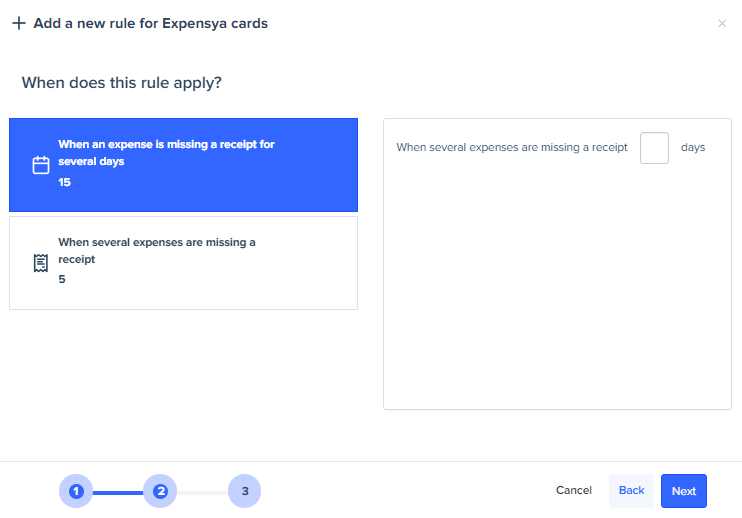This screenshot has width=742, height=518.
Task: Cancel the new rule creation
Action: click(x=574, y=491)
